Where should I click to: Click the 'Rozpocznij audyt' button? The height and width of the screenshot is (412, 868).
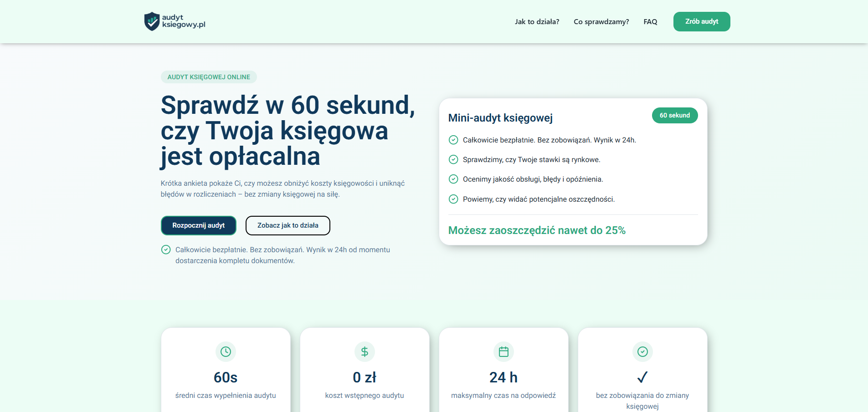[199, 225]
